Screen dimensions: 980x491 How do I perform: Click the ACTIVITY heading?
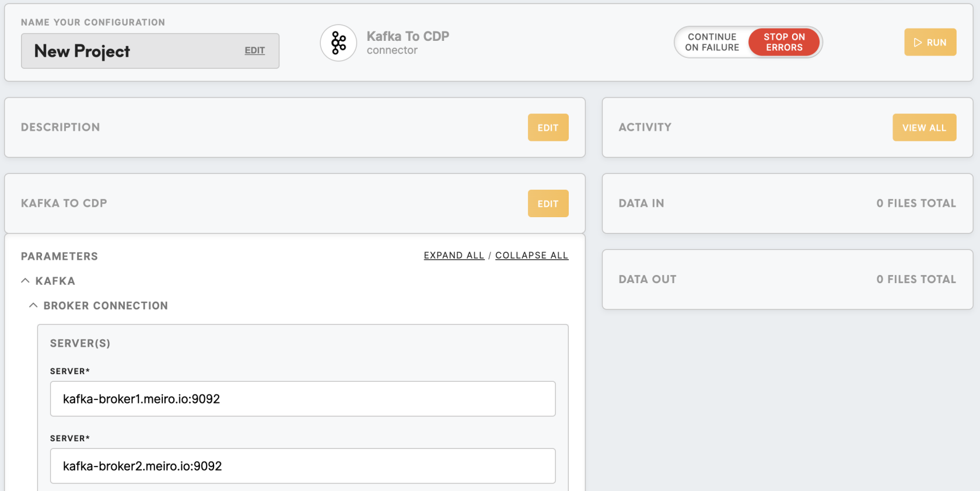pyautogui.click(x=645, y=127)
